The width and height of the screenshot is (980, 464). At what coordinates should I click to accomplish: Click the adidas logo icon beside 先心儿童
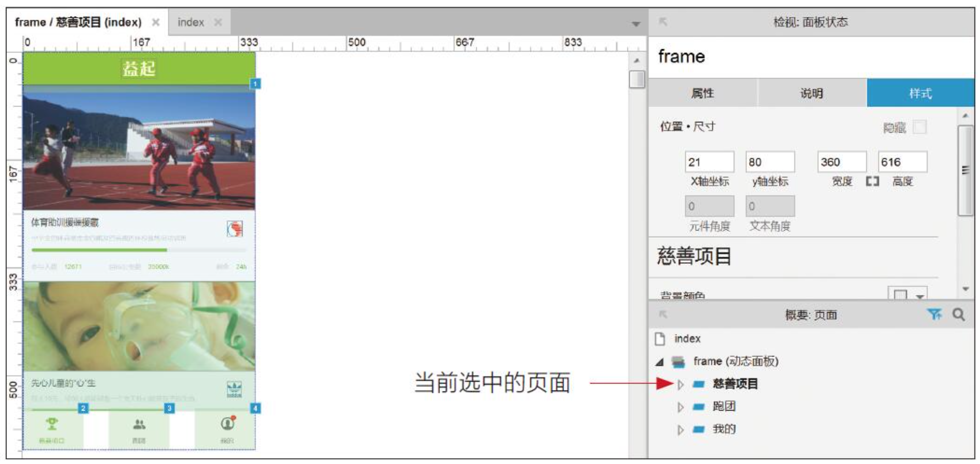234,390
